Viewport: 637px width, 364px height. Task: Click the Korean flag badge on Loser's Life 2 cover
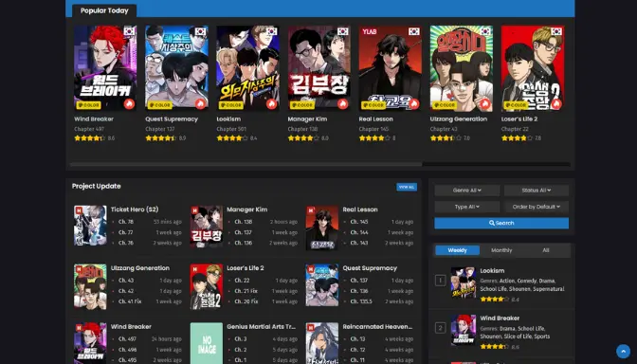coord(556,31)
